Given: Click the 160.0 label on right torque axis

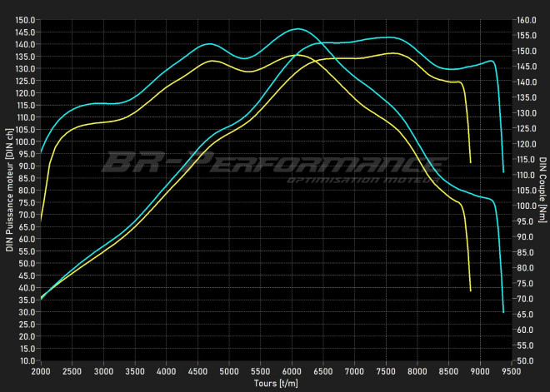Looking at the screenshot, I should pyautogui.click(x=526, y=20).
